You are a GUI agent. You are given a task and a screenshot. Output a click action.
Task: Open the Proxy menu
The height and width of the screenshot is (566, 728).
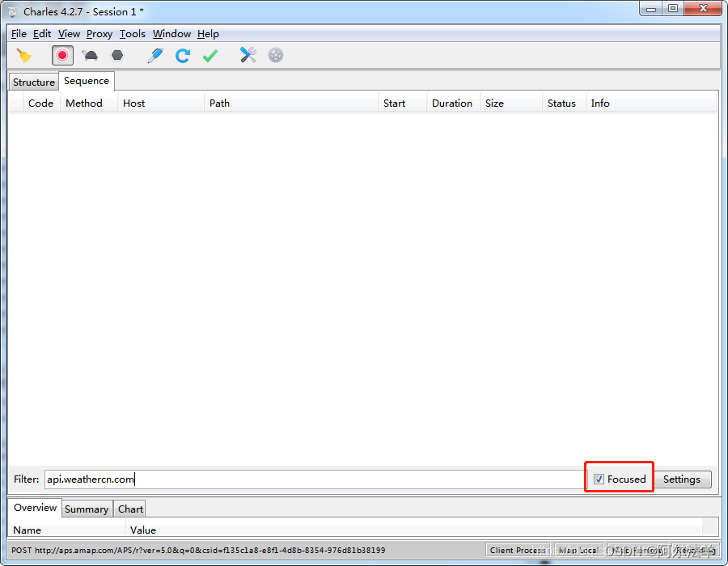pos(99,34)
